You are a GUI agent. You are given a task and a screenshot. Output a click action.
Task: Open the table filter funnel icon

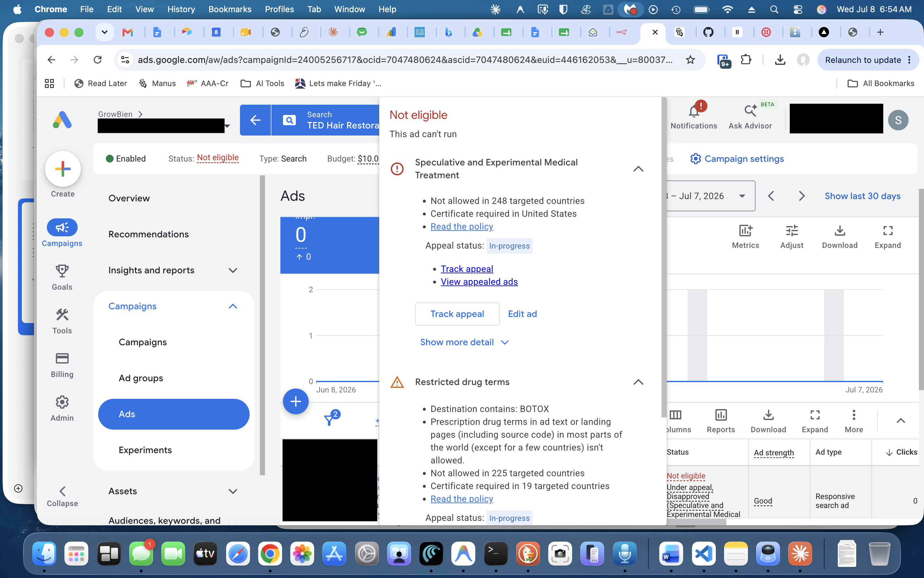[x=329, y=420]
